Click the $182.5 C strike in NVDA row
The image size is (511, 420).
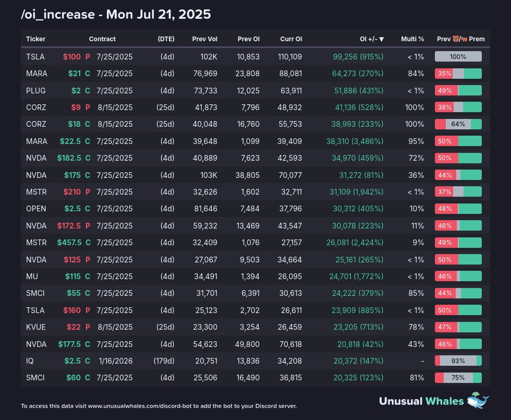click(74, 158)
